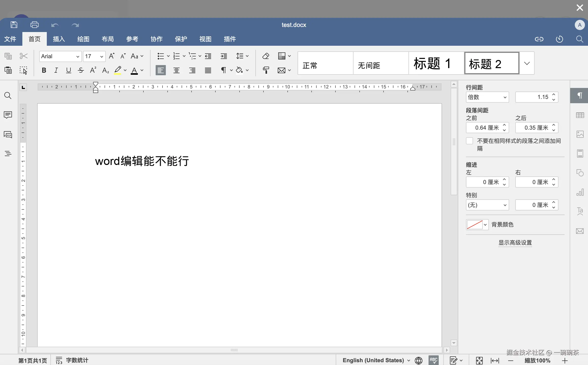Save the document test.docx

click(14, 25)
